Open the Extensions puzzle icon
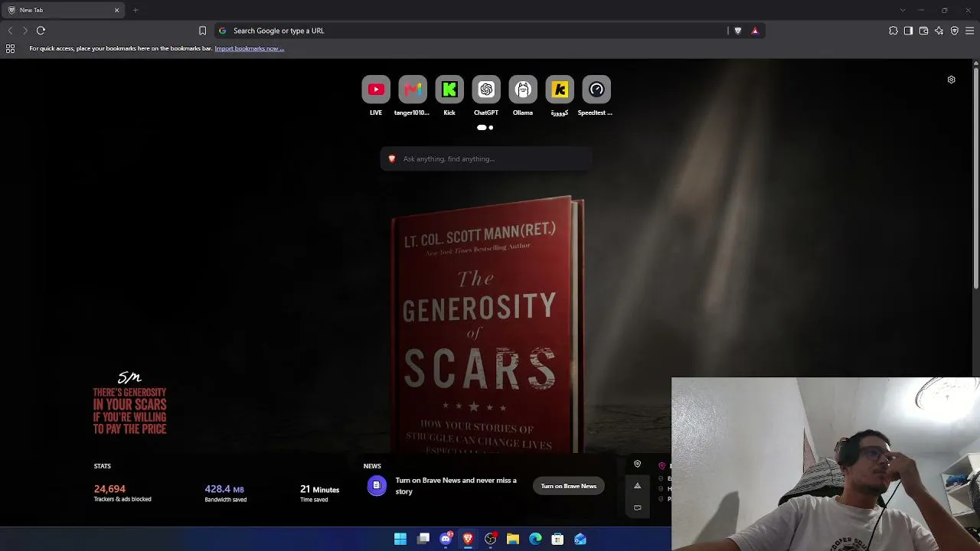 (x=893, y=31)
